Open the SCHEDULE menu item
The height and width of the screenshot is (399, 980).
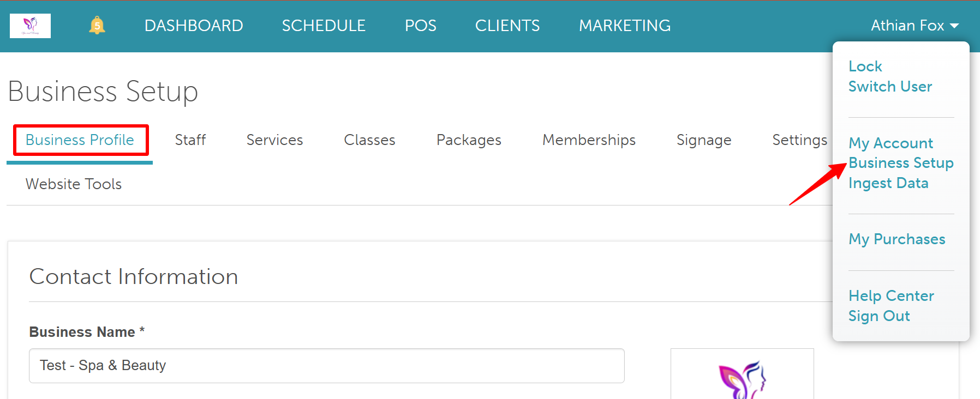click(x=324, y=26)
